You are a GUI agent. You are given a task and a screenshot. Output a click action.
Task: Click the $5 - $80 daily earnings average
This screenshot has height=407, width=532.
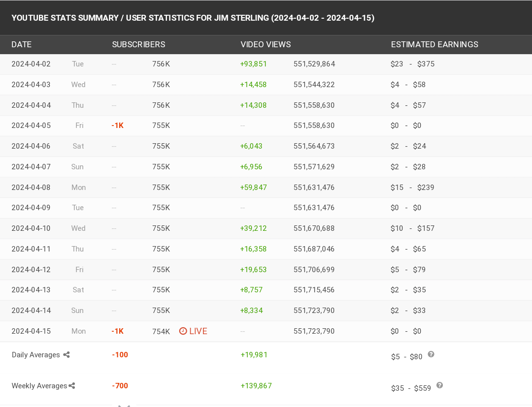(407, 357)
